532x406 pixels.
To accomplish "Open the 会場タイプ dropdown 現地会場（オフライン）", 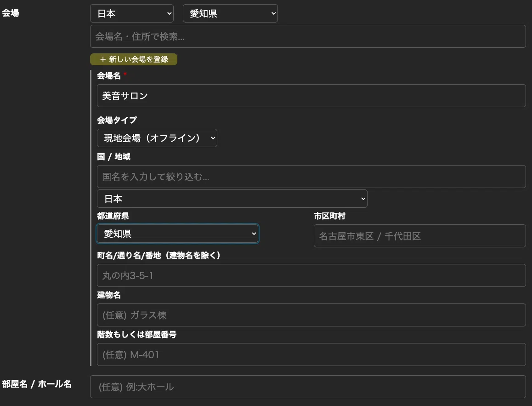I will 157,138.
